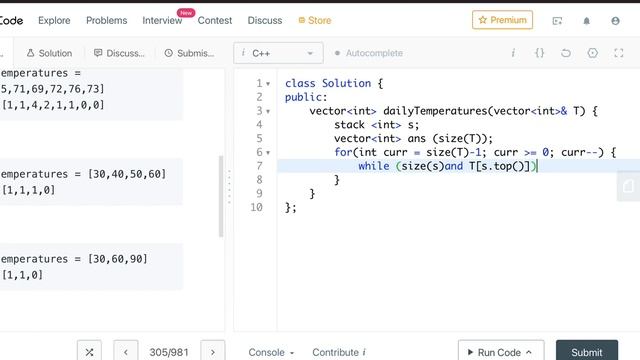The image size is (640, 360).
Task: Open notifications bell
Action: click(587, 21)
